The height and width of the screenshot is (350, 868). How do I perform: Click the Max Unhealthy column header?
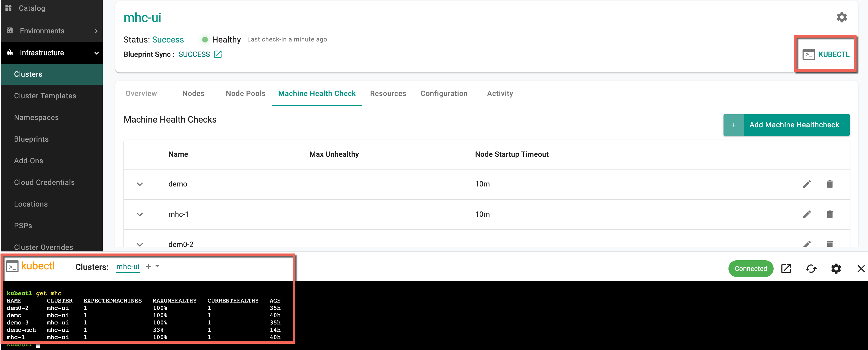coord(334,155)
